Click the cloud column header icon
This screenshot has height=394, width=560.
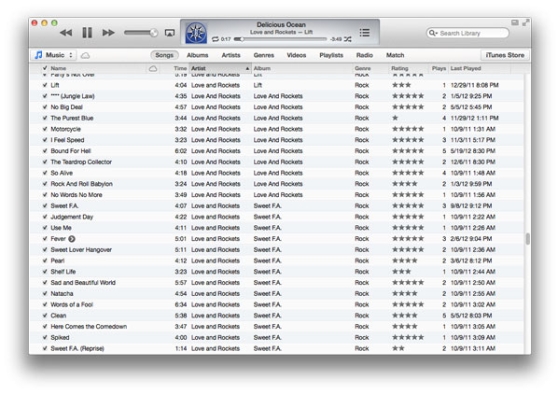pos(153,68)
